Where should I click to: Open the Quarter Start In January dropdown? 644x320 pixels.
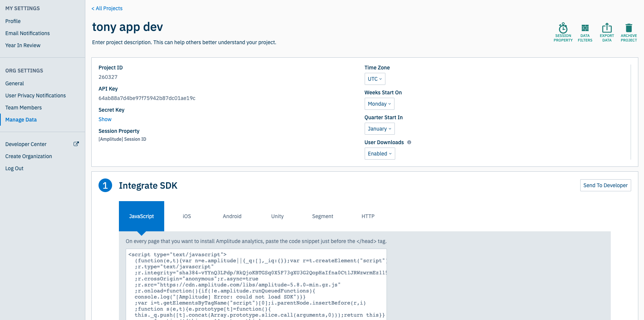coord(379,129)
